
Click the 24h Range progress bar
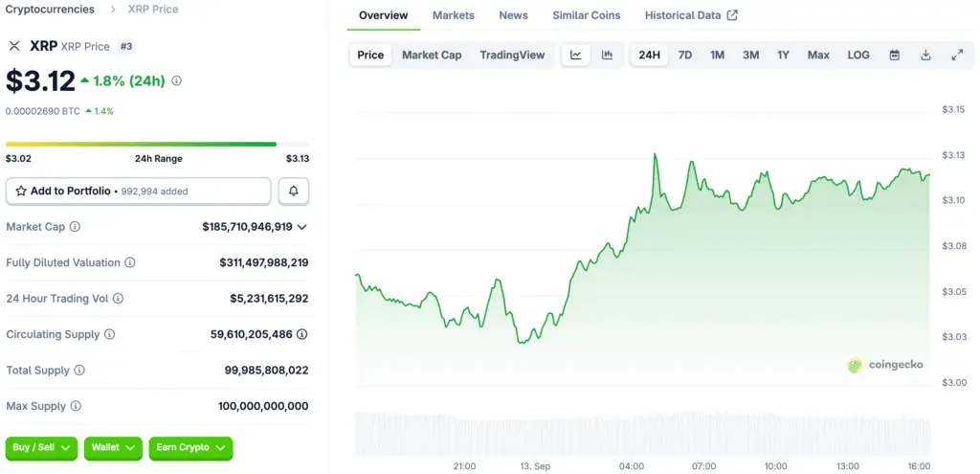158,144
